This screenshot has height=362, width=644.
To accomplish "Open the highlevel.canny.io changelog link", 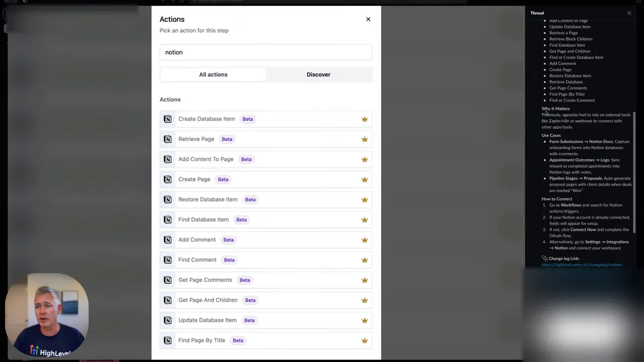I will tap(582, 264).
